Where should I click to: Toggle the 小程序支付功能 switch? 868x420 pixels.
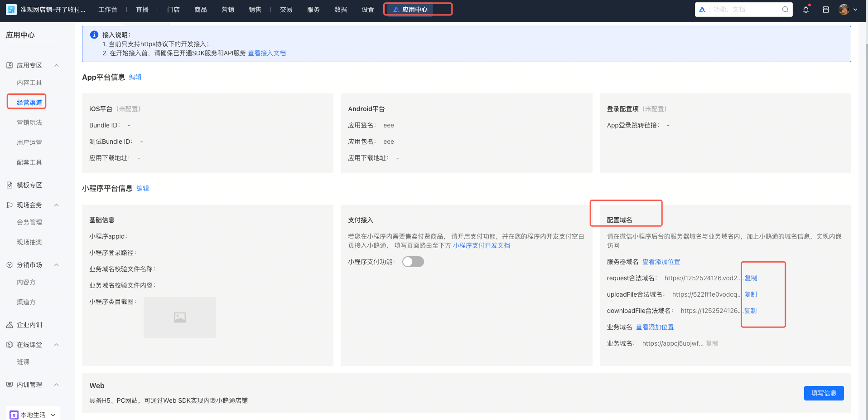pyautogui.click(x=413, y=262)
